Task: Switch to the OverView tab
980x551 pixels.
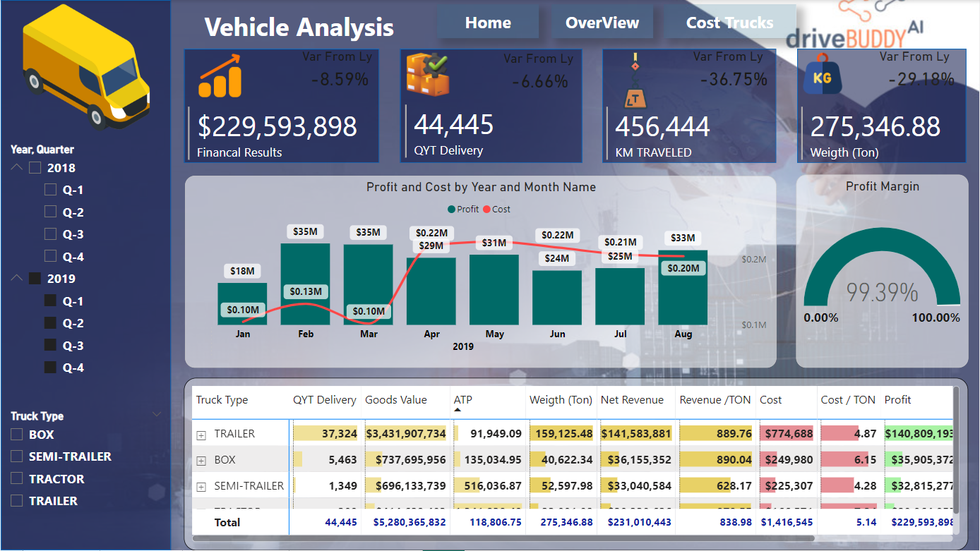Action: tap(602, 23)
